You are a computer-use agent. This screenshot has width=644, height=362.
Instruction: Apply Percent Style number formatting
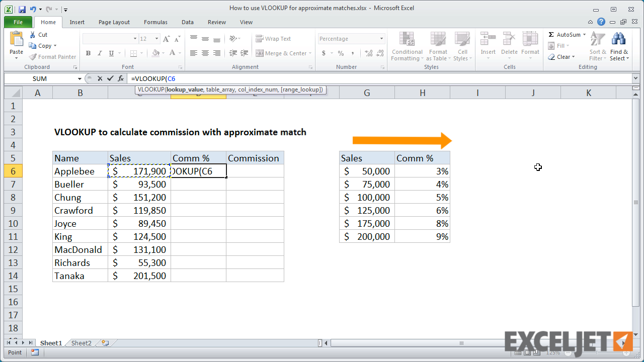click(340, 53)
